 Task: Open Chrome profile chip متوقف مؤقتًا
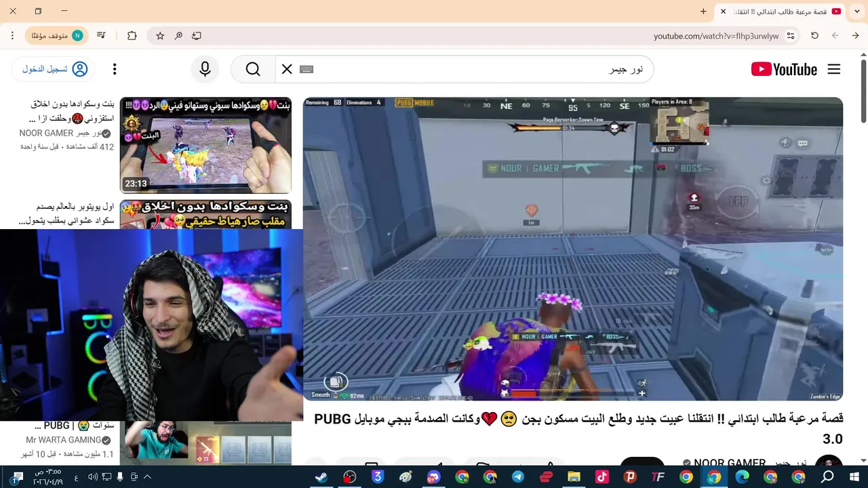(x=58, y=36)
